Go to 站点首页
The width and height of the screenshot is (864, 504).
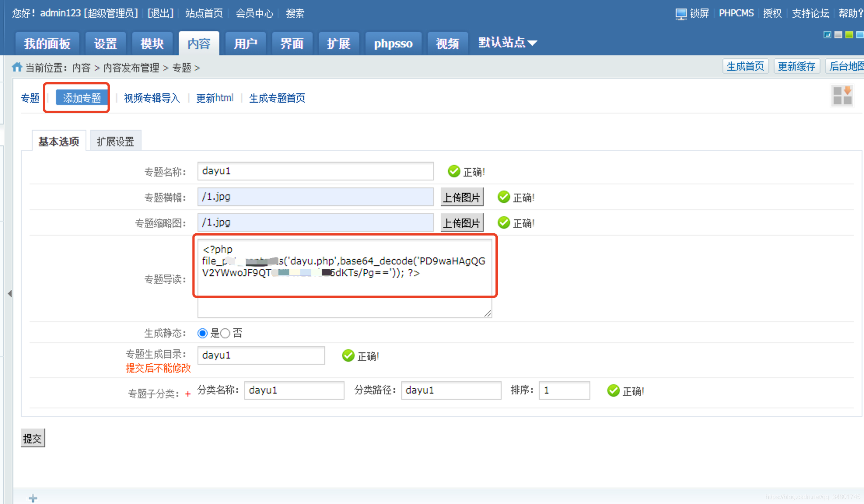[x=204, y=14]
